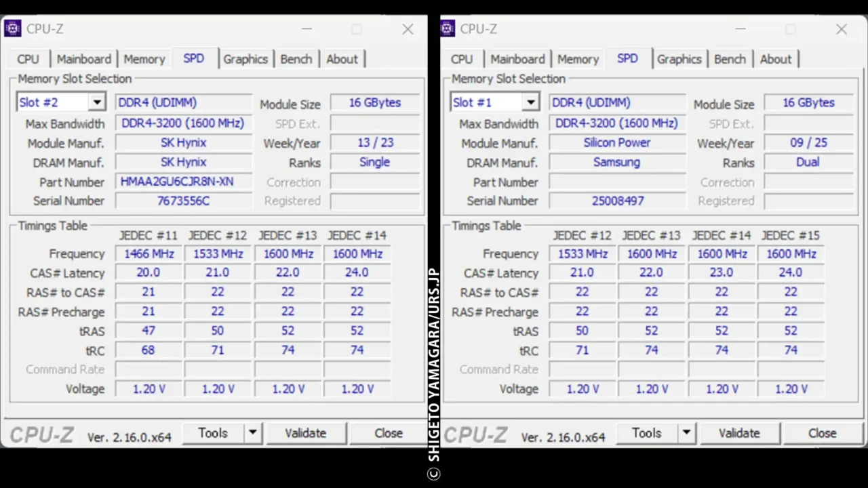Click Max Bandwidth field in left window
The height and width of the screenshot is (488, 868).
tap(184, 123)
